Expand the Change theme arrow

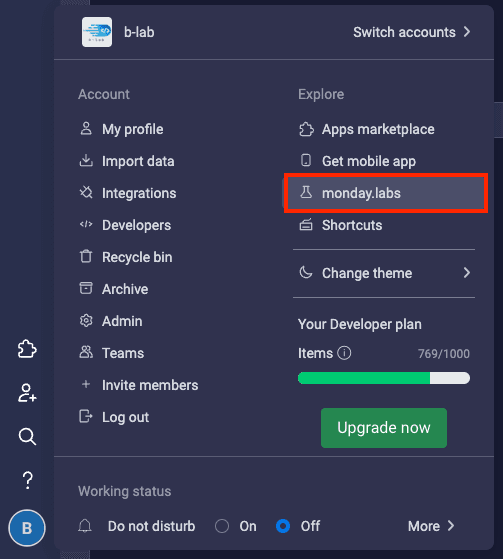[467, 273]
